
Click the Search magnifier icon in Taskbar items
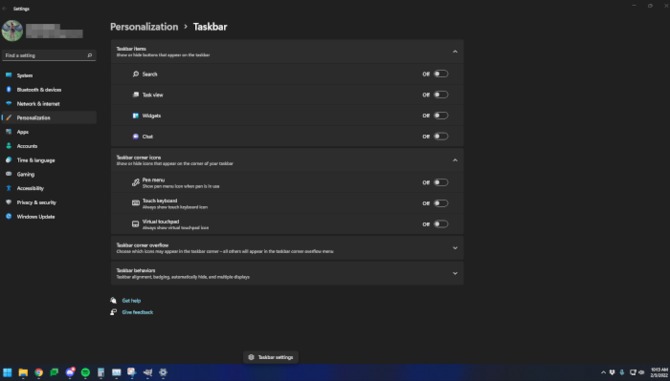(x=135, y=74)
